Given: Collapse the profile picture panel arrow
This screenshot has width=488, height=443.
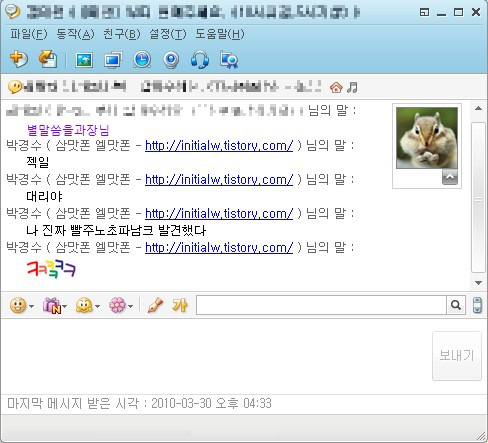Looking at the screenshot, I should (x=450, y=177).
